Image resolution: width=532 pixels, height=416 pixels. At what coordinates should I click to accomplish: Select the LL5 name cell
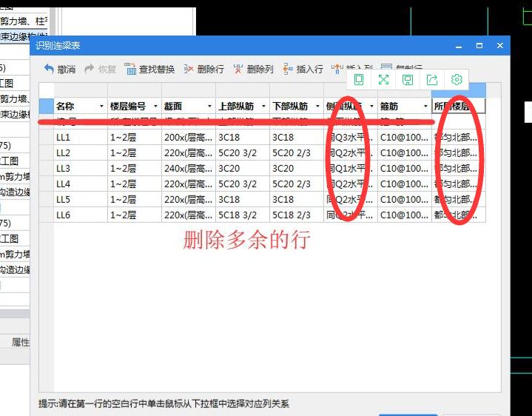pyautogui.click(x=81, y=199)
